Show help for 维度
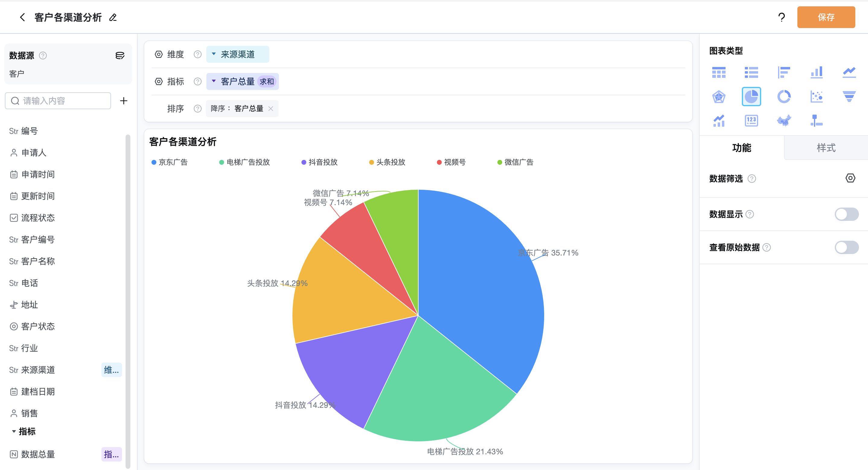This screenshot has height=470, width=868. click(198, 54)
